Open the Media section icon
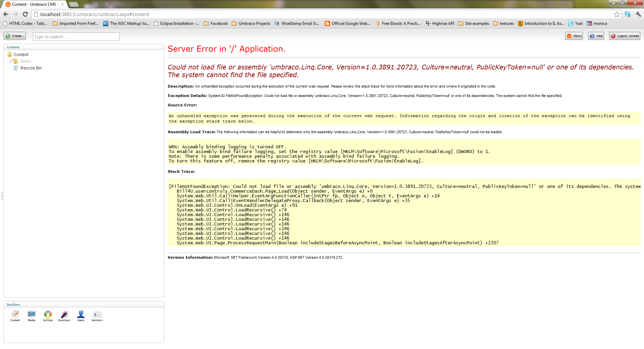 click(x=32, y=316)
